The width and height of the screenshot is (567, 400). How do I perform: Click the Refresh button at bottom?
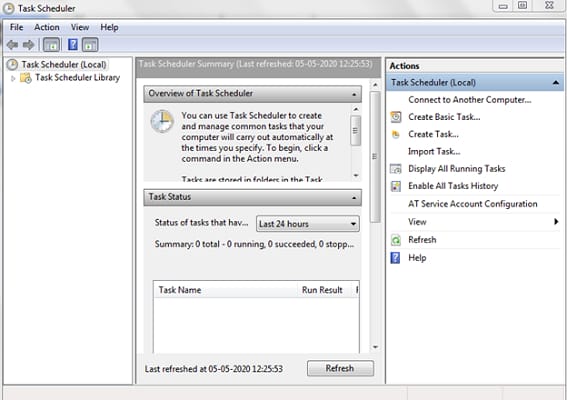340,368
